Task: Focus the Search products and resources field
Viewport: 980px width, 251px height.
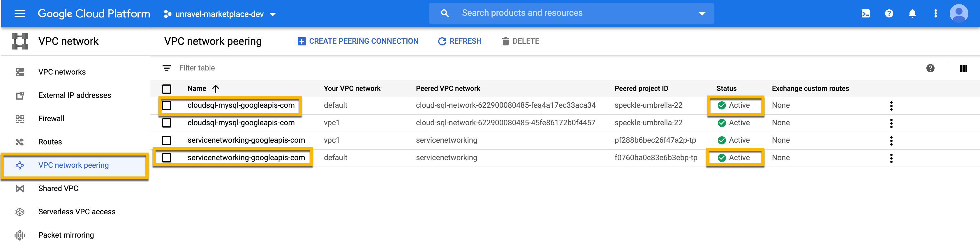Action: point(571,13)
